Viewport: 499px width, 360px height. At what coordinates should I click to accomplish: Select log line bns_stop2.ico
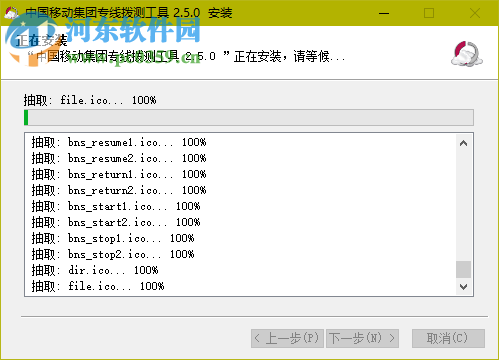pos(113,254)
